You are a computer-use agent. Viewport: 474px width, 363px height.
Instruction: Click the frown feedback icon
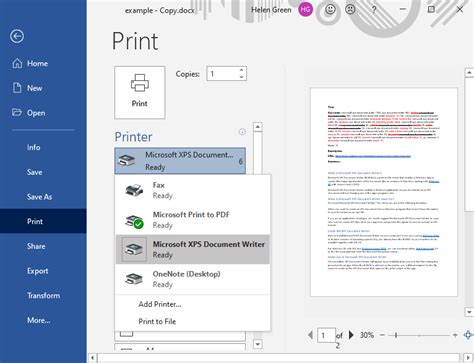[x=350, y=9]
